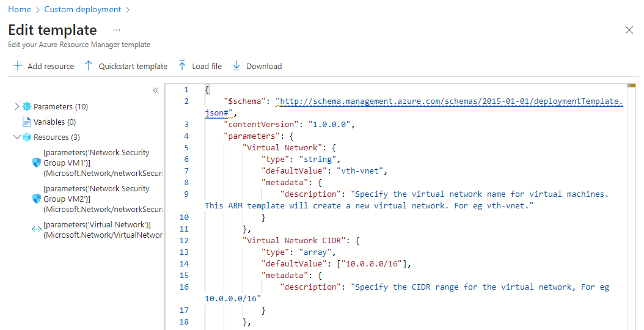This screenshot has width=644, height=330.
Task: Click Add resource button label
Action: click(x=51, y=66)
